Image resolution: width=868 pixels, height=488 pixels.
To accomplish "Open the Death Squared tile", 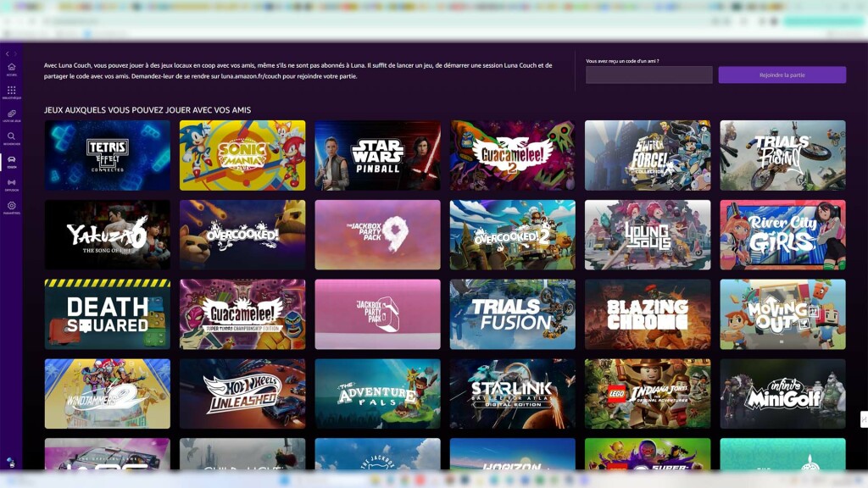I will tap(108, 314).
